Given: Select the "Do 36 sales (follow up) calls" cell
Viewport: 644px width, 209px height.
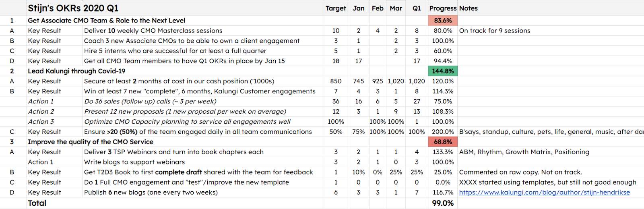Looking at the screenshot, I should click(x=150, y=101).
